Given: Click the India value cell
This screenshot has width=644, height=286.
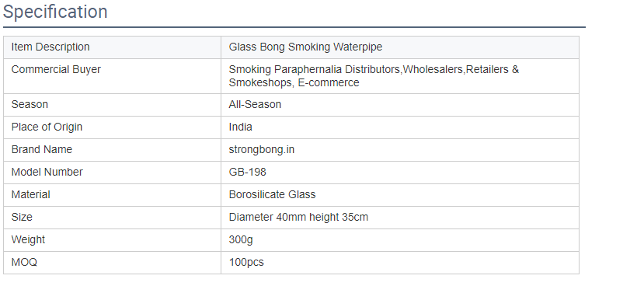Looking at the screenshot, I should [x=399, y=127].
